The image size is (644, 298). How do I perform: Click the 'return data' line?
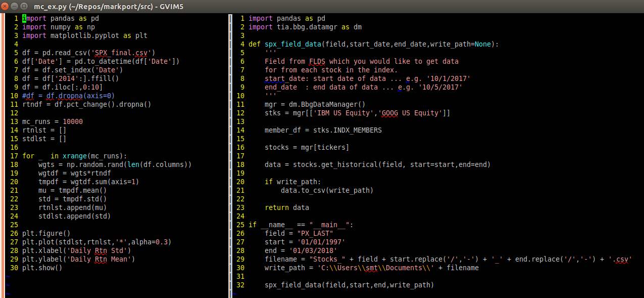[287, 207]
